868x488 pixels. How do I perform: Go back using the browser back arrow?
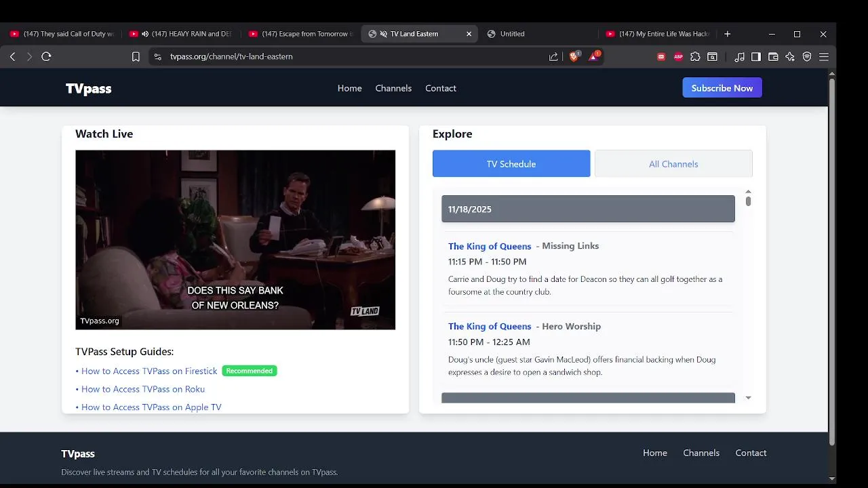12,57
